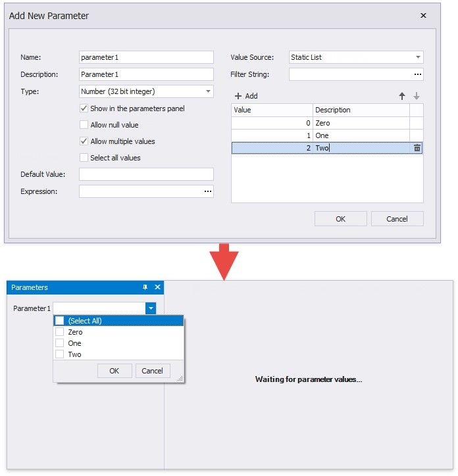Image resolution: width=458 pixels, height=476 pixels.
Task: Close the Parameters panel
Action: [157, 287]
